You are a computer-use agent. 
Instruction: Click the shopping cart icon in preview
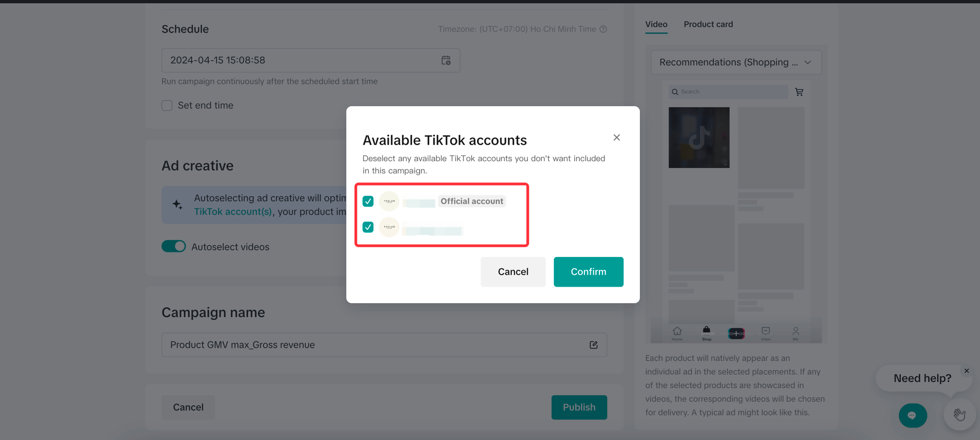pyautogui.click(x=799, y=92)
